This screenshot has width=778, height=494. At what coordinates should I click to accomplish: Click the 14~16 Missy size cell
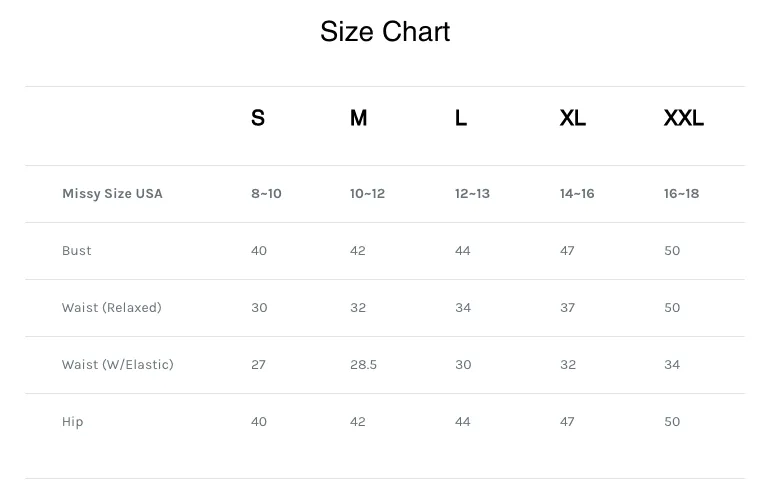(577, 193)
